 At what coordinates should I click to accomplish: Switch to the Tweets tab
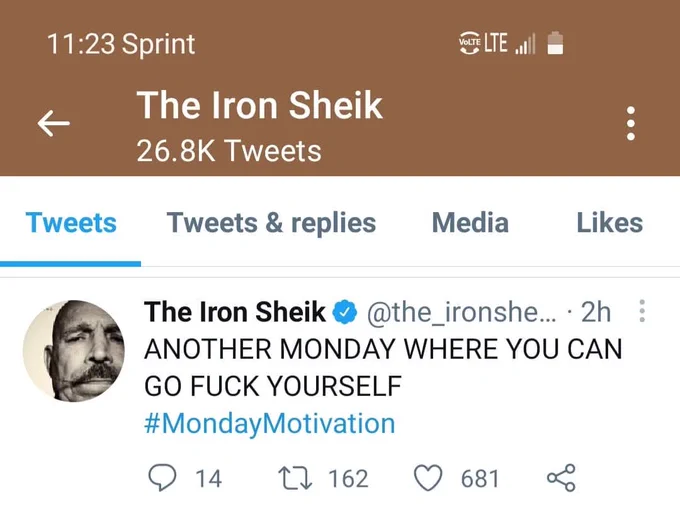point(71,223)
